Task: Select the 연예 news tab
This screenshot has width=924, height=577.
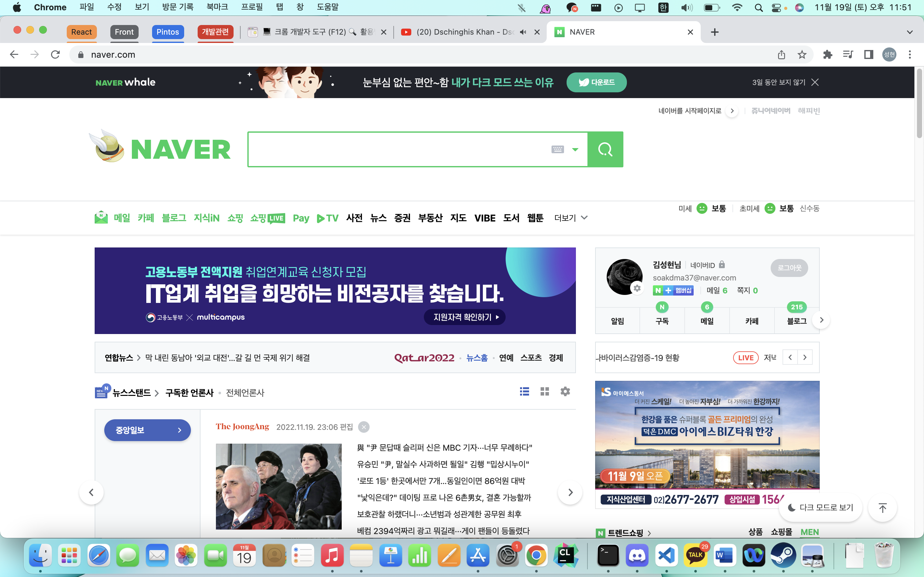Action: tap(506, 358)
